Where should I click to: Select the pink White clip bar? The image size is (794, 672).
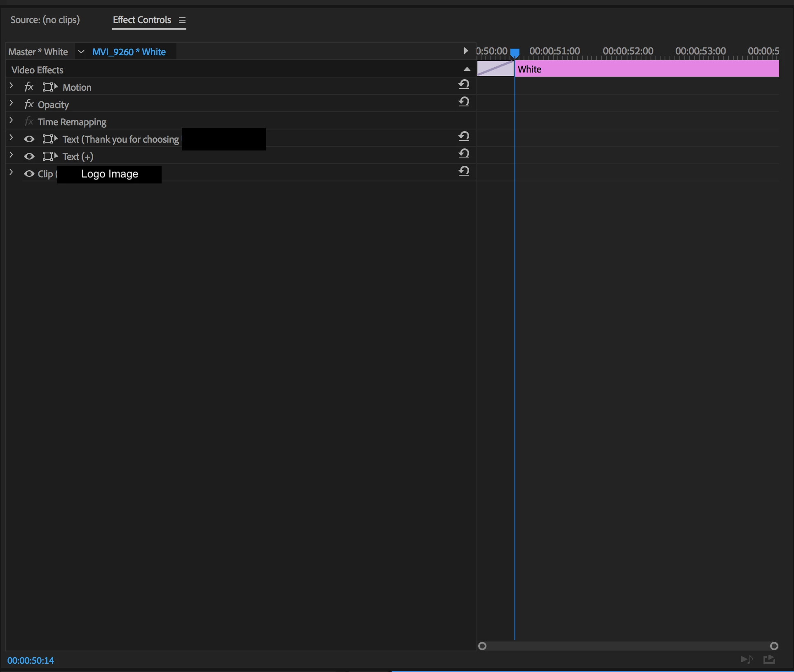647,69
